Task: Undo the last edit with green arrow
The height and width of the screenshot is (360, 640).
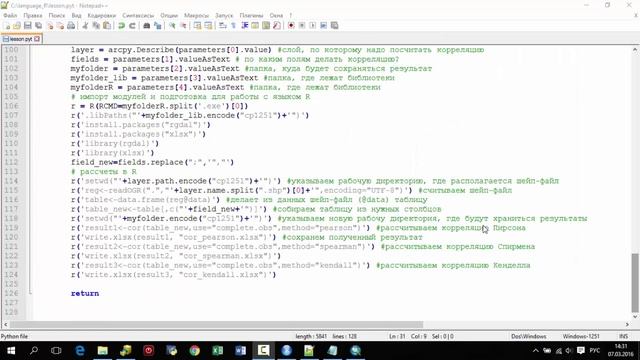Action: click(121, 26)
